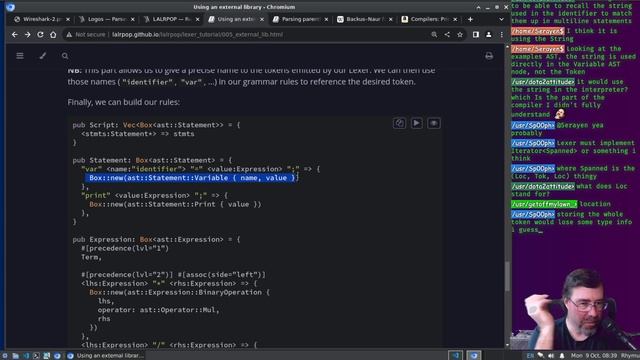Click the clock showing Mon 9 Oct
Screen dimensions: 640x360
[x=594, y=356]
